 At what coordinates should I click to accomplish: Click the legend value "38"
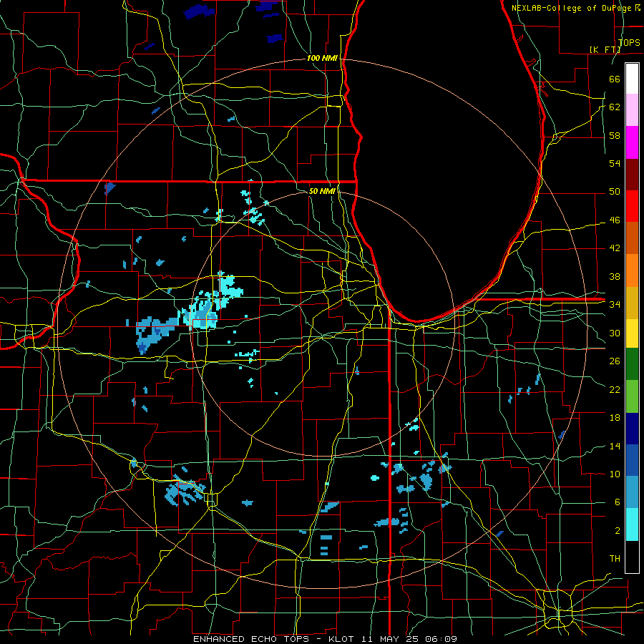click(x=615, y=276)
